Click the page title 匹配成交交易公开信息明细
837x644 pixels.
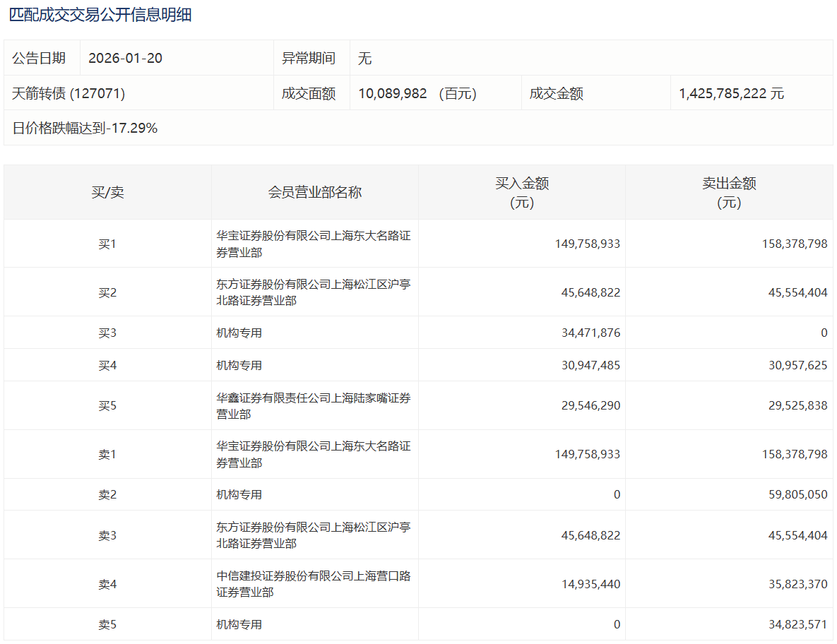tap(100, 15)
